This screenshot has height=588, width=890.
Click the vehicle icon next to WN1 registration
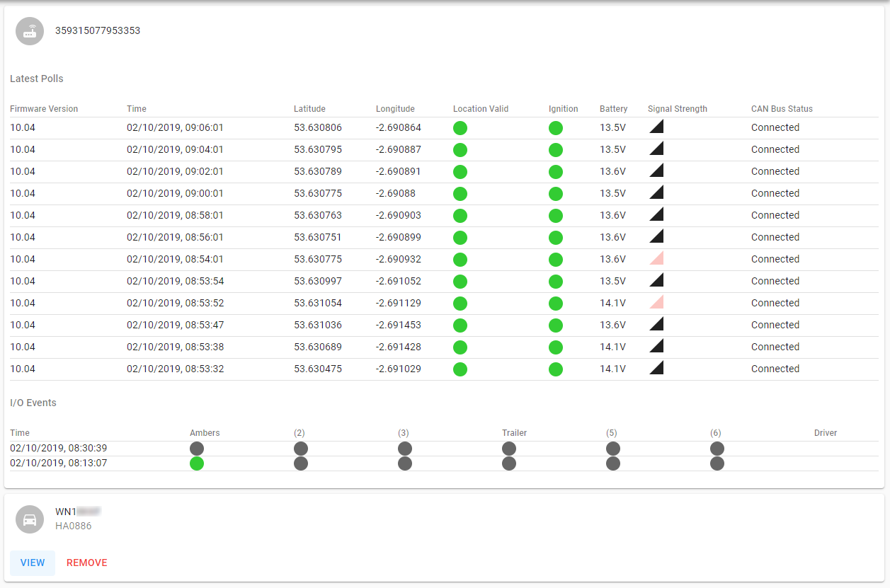[x=30, y=519]
